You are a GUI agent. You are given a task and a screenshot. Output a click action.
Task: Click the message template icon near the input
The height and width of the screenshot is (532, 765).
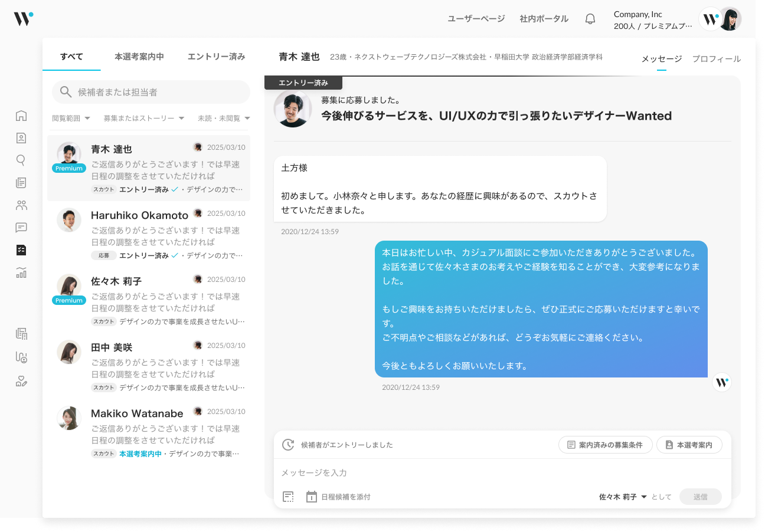pos(287,496)
